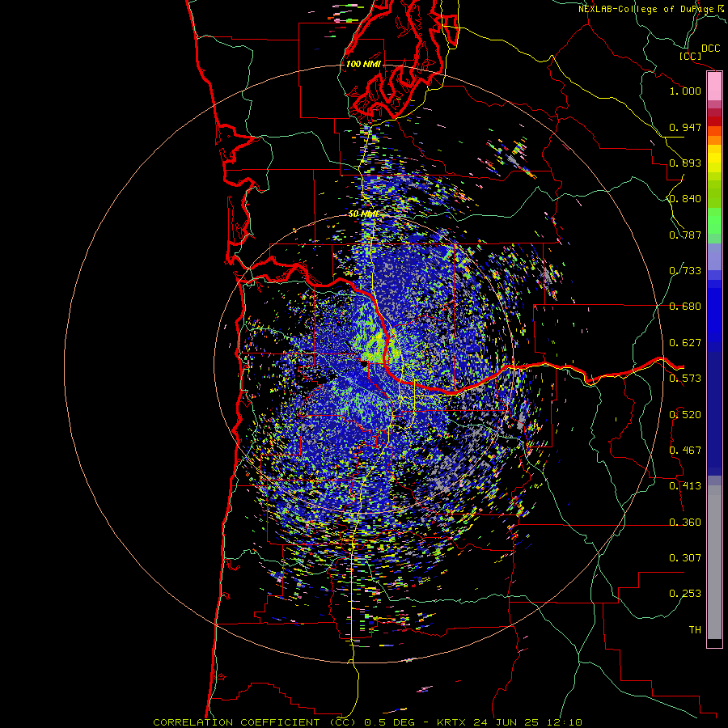
Task: Click the 0.253 color scale value
Action: pyautogui.click(x=685, y=594)
